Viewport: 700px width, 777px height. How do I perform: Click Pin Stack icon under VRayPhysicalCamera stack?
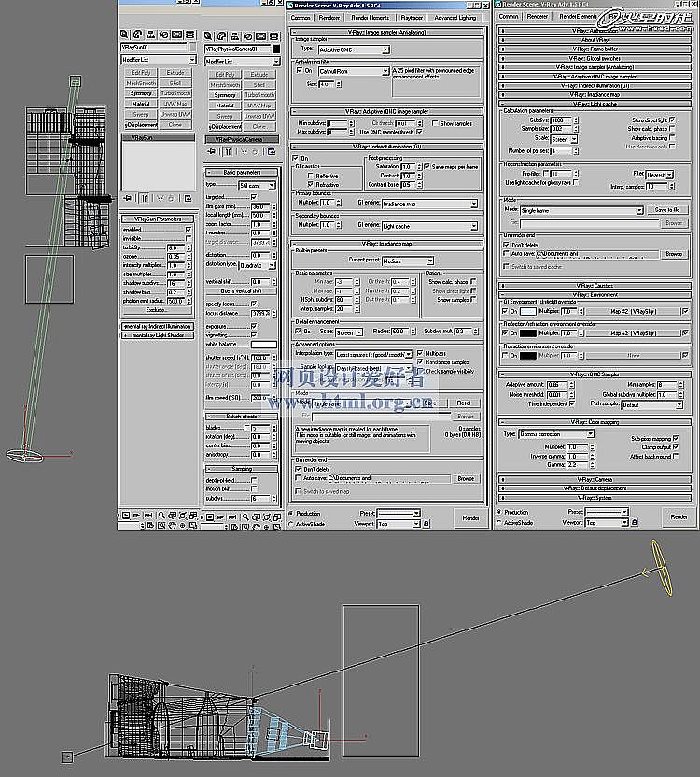(212, 151)
